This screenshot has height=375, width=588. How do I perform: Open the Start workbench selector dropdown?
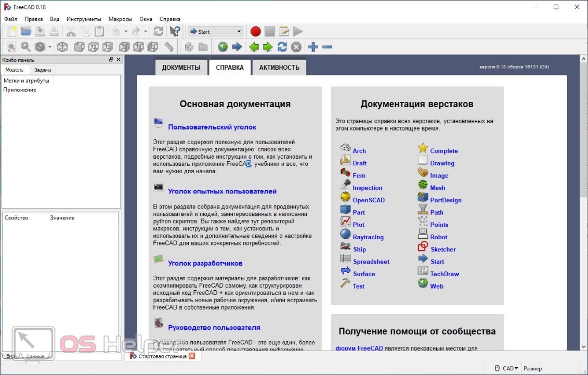[x=215, y=32]
